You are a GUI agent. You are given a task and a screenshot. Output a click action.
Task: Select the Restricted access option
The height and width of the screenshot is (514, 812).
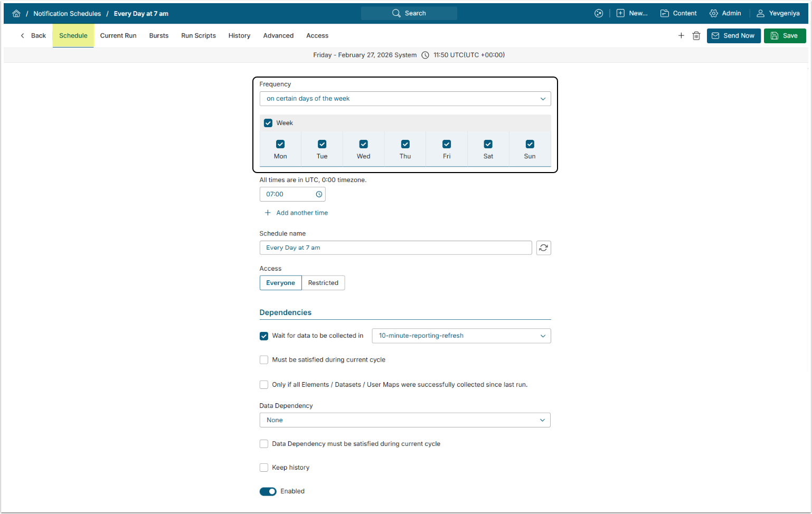click(323, 283)
